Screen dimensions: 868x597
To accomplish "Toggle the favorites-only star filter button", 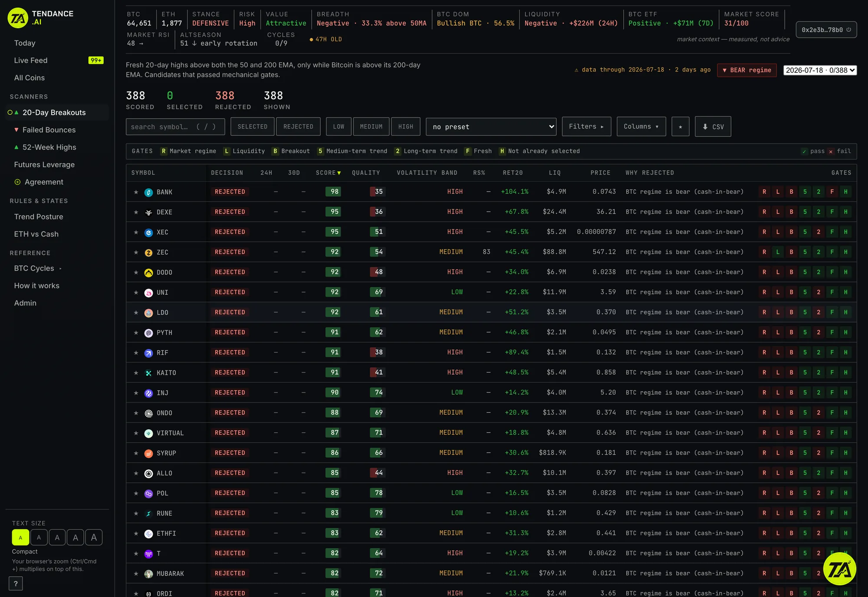I will point(680,127).
